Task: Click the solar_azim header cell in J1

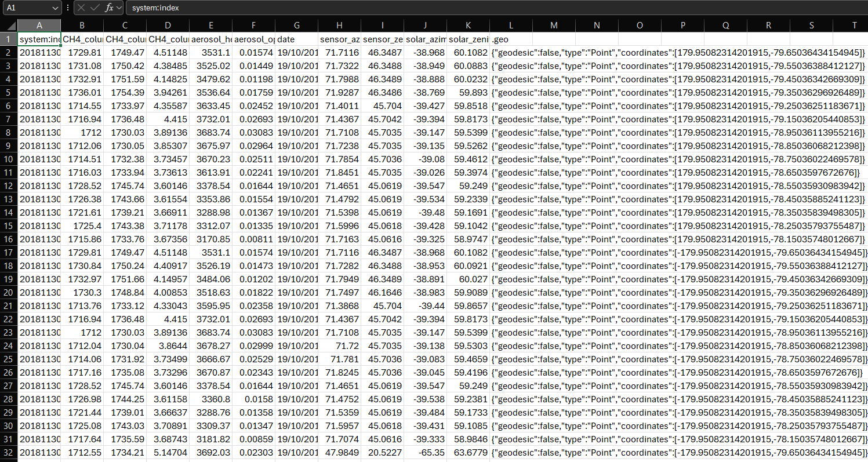Action: 425,39
